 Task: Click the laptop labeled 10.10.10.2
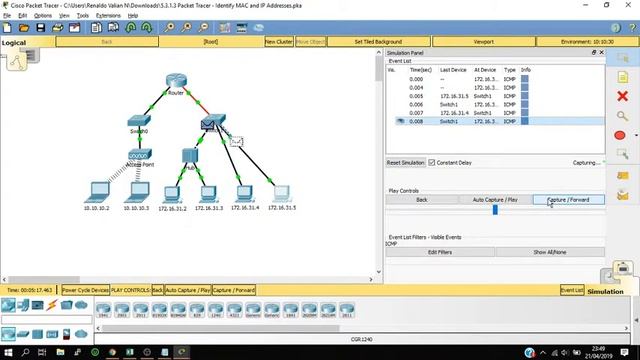point(98,192)
